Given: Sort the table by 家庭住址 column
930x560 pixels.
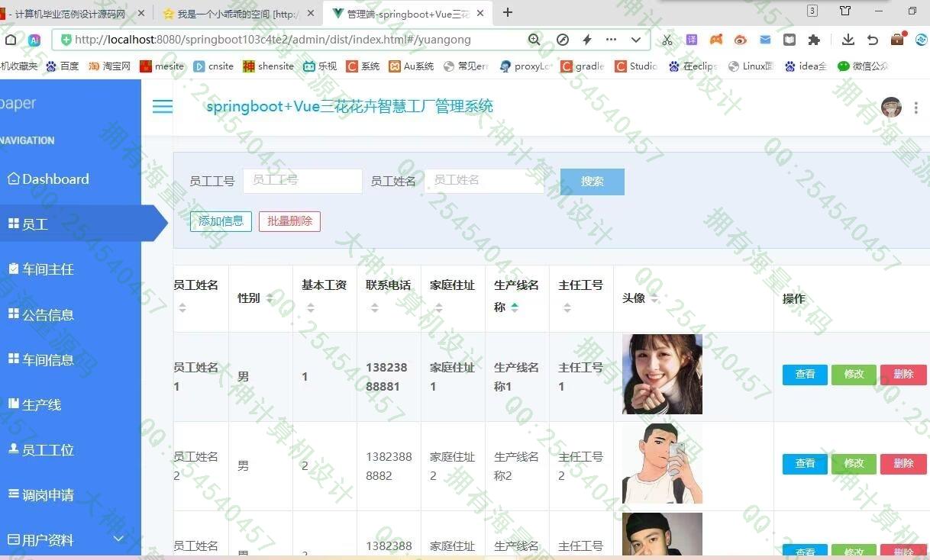Looking at the screenshot, I should pyautogui.click(x=439, y=308).
